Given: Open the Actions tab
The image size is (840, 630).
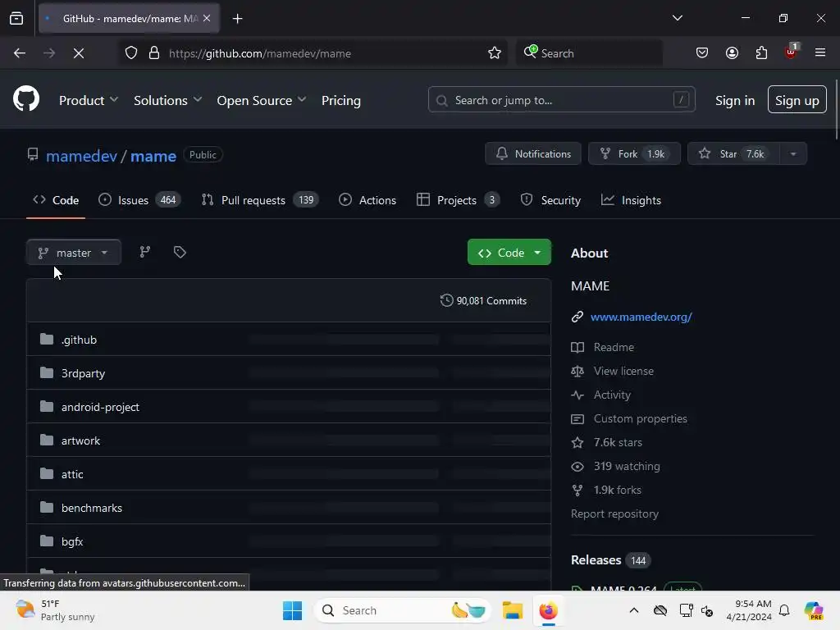Looking at the screenshot, I should coord(367,200).
